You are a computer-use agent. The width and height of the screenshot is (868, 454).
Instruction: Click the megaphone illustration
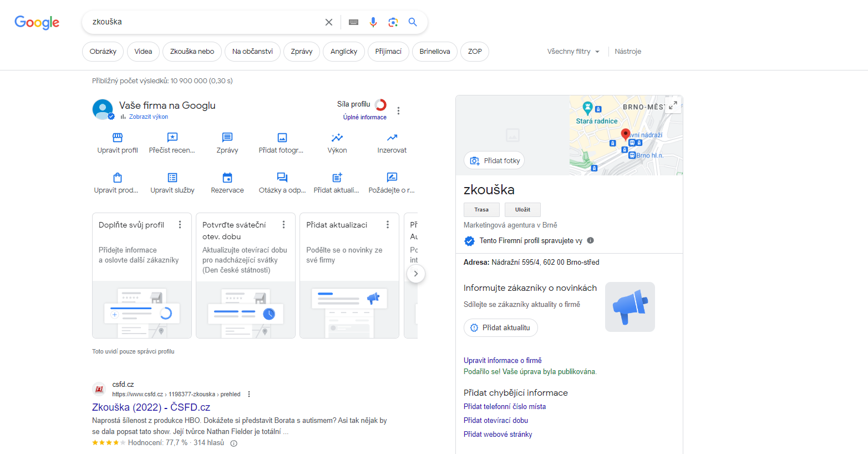pos(630,307)
